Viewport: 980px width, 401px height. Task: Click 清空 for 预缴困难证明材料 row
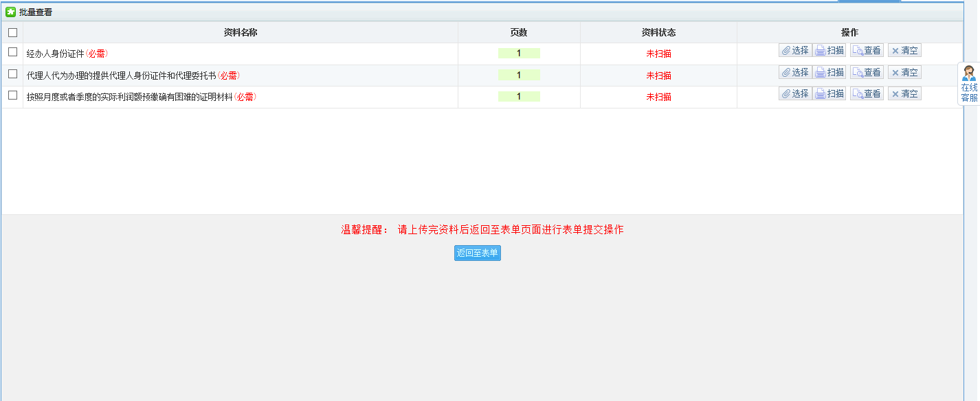904,94
